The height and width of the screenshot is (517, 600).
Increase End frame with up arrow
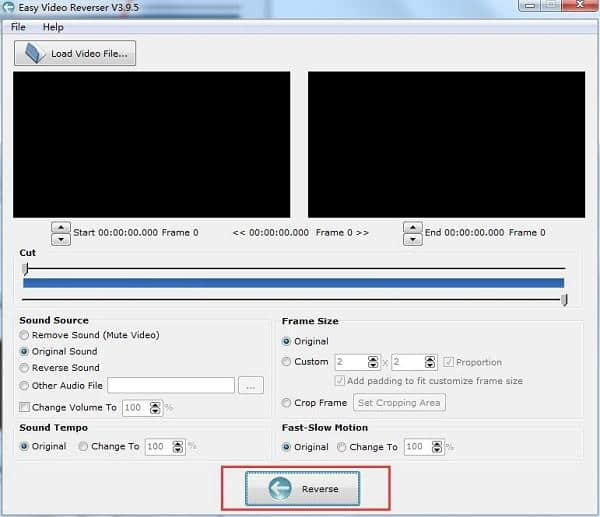pos(412,227)
